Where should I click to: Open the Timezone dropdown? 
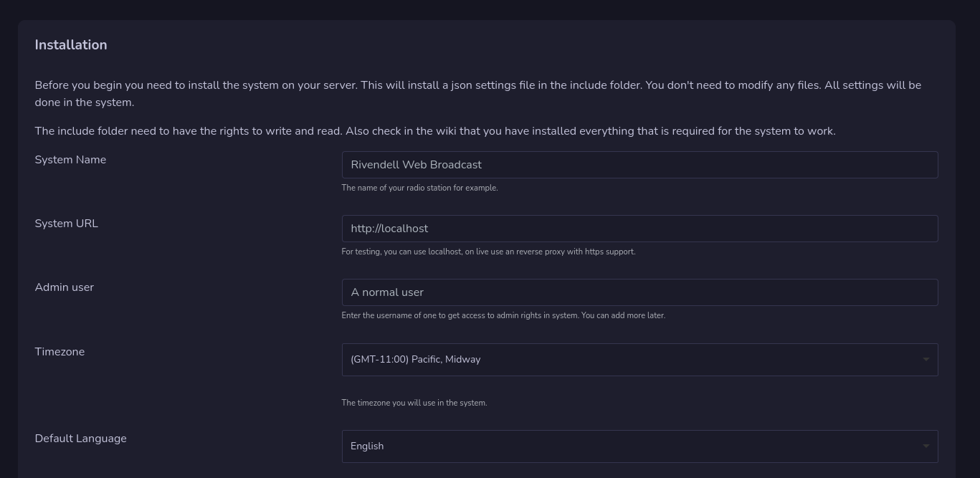(x=639, y=359)
